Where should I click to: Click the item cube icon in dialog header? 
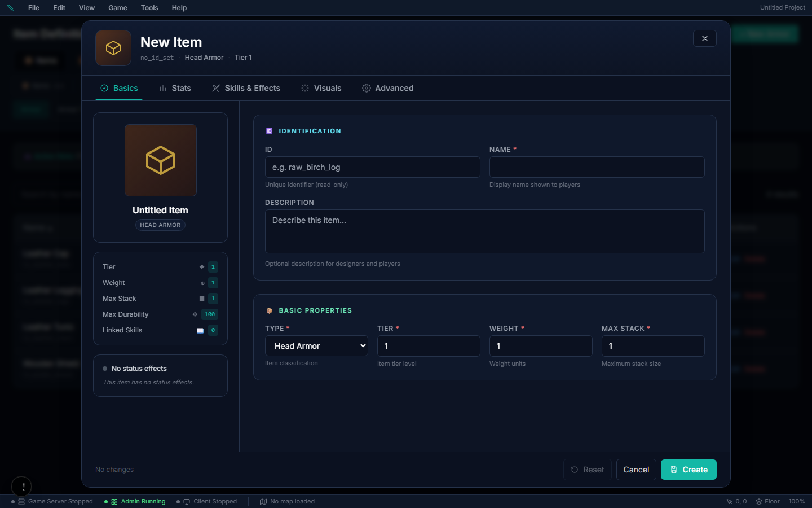click(113, 48)
